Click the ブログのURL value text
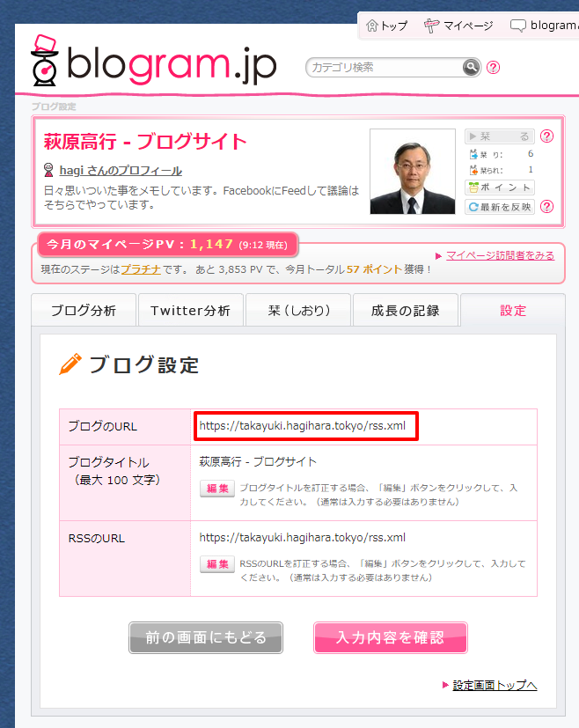The width and height of the screenshot is (579, 728). 303,426
